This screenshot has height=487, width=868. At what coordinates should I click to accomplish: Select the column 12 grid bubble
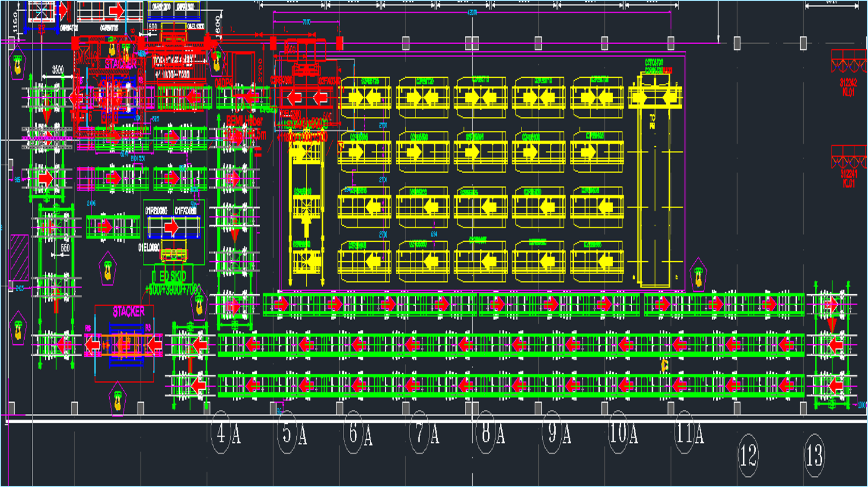748,455
